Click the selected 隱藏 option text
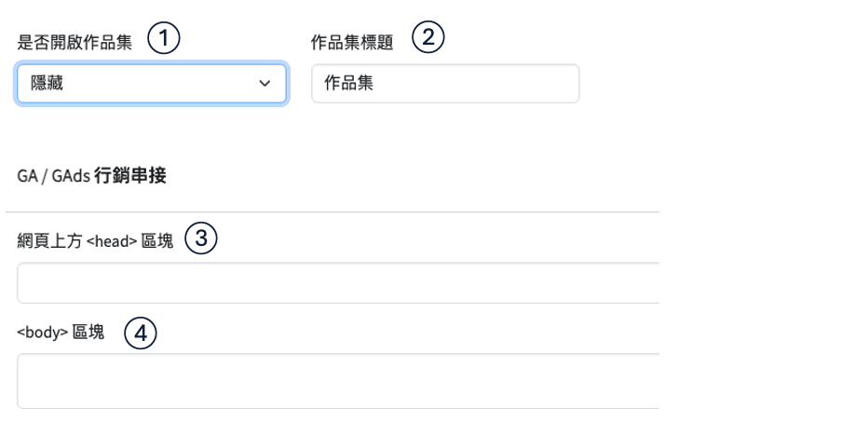Image resolution: width=868 pixels, height=435 pixels. (x=47, y=84)
